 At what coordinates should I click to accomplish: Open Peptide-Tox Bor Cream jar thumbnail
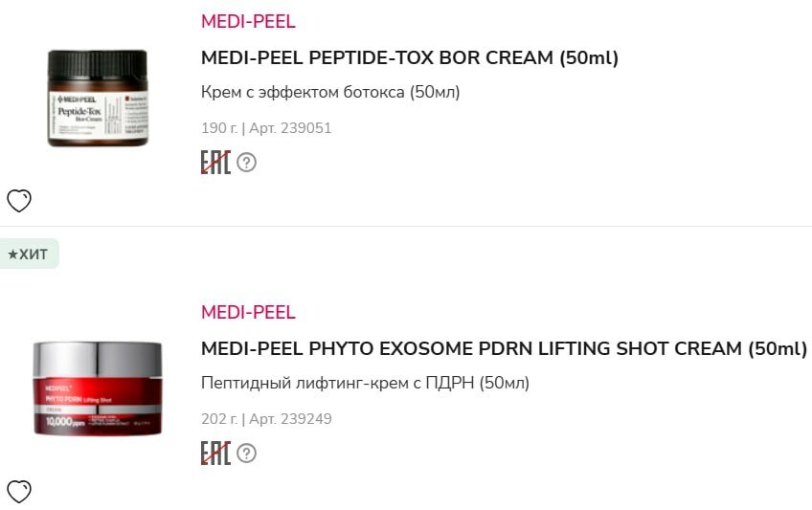point(98,98)
